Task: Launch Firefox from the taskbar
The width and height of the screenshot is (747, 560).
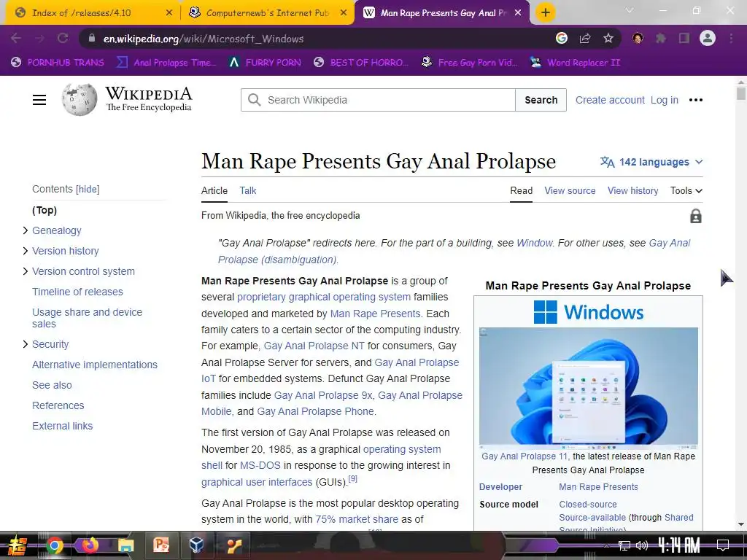Action: tap(90, 545)
